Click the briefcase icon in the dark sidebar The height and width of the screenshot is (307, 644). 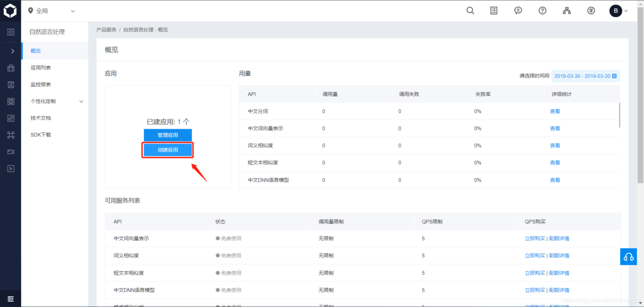pyautogui.click(x=10, y=68)
